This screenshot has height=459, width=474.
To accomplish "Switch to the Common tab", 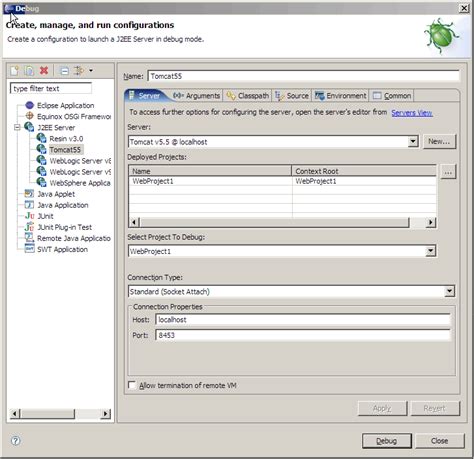I will [392, 96].
